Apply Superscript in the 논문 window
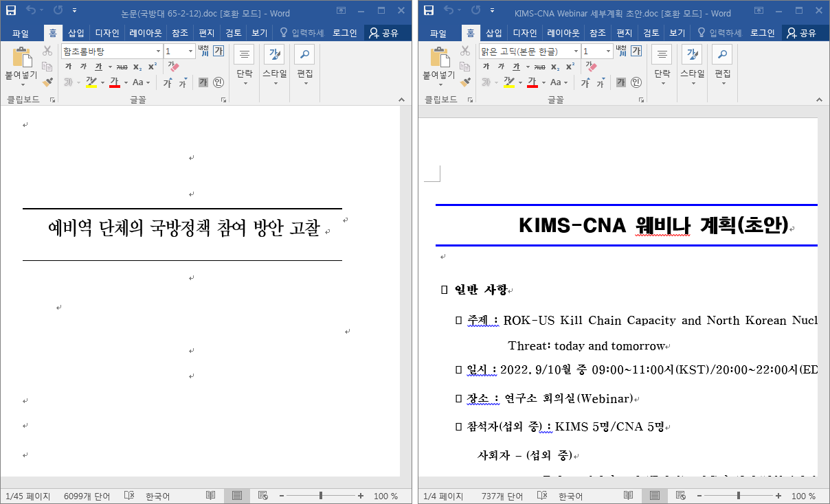The height and width of the screenshot is (504, 830). click(153, 67)
